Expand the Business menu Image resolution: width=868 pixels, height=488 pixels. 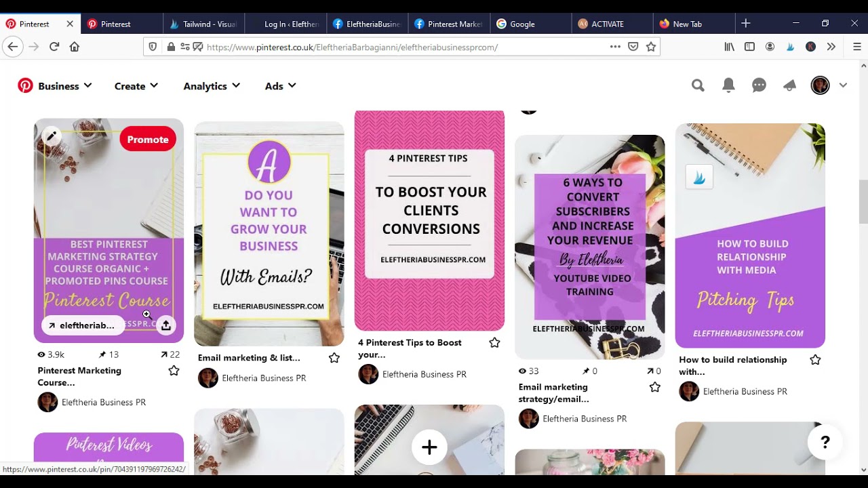pyautogui.click(x=64, y=86)
